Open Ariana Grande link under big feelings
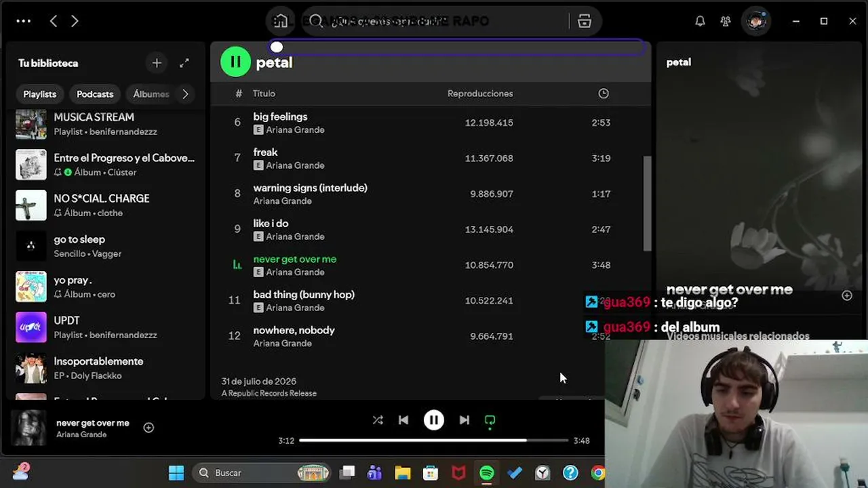The width and height of the screenshot is (868, 488). tap(295, 130)
